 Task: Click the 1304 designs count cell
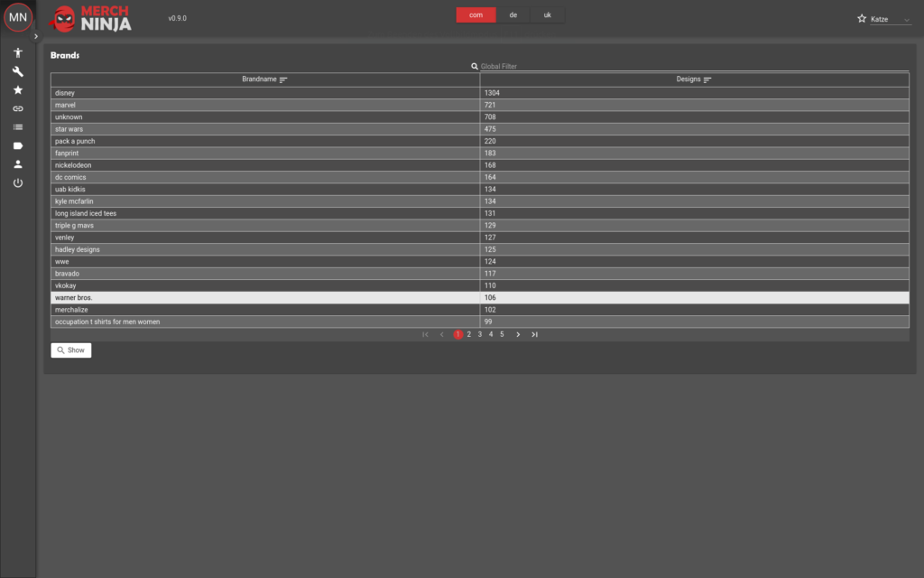click(x=694, y=93)
